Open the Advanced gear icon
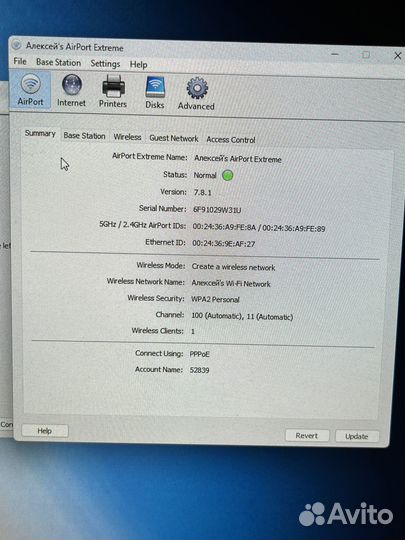This screenshot has width=405, height=540. (196, 94)
